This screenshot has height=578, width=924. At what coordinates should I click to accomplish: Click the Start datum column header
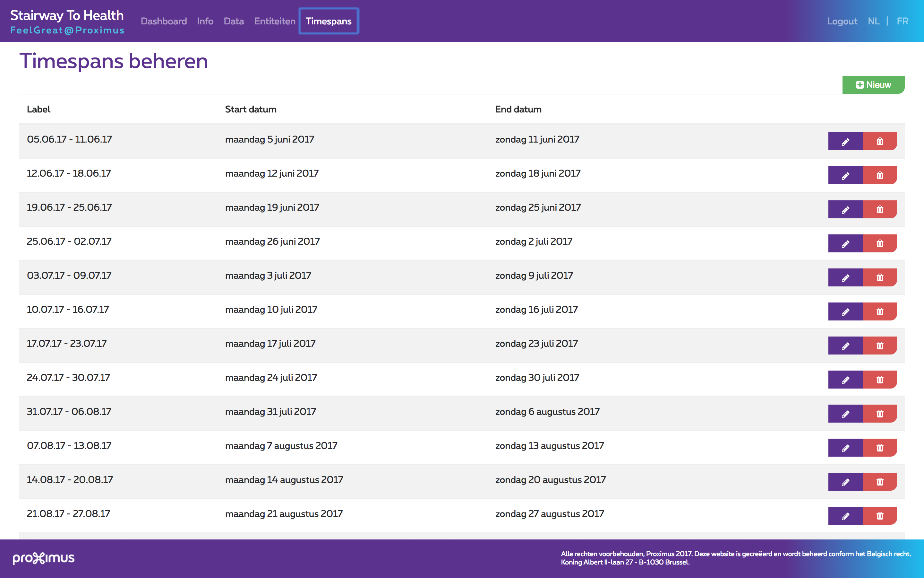pos(251,109)
